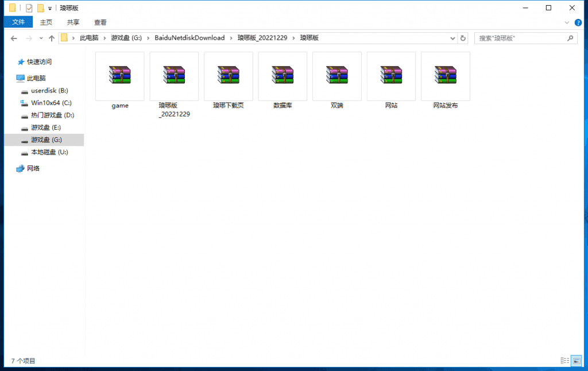Expand the chevron after 琅琊版_20221229 in address bar
Viewport: 588px width, 371px height.
coord(293,38)
